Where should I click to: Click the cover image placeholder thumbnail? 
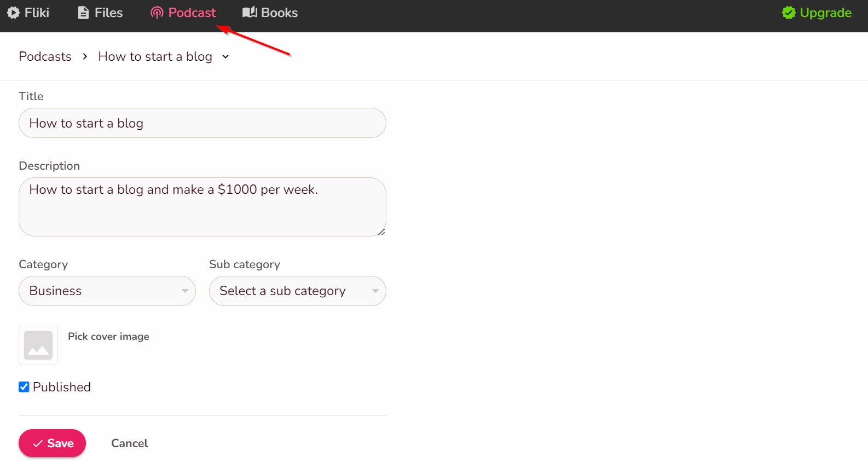coord(38,345)
